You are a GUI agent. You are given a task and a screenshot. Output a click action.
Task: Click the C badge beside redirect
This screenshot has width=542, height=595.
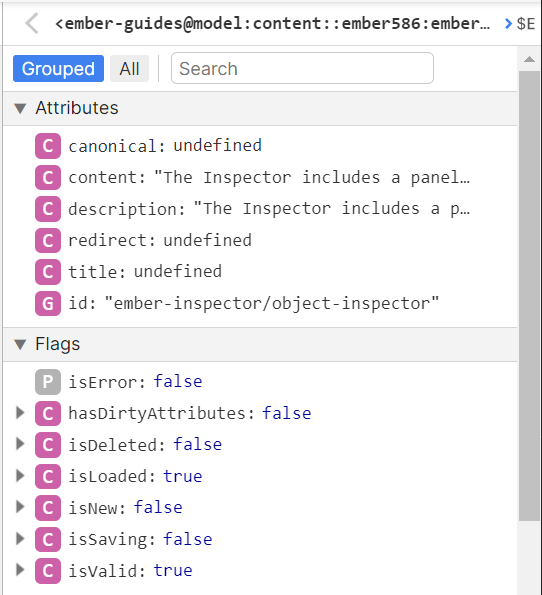pos(48,240)
